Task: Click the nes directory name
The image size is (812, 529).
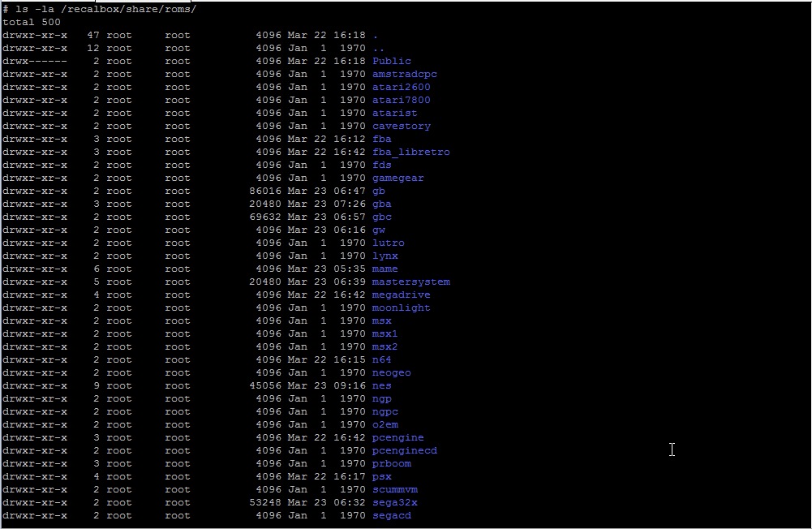Action: [x=381, y=385]
